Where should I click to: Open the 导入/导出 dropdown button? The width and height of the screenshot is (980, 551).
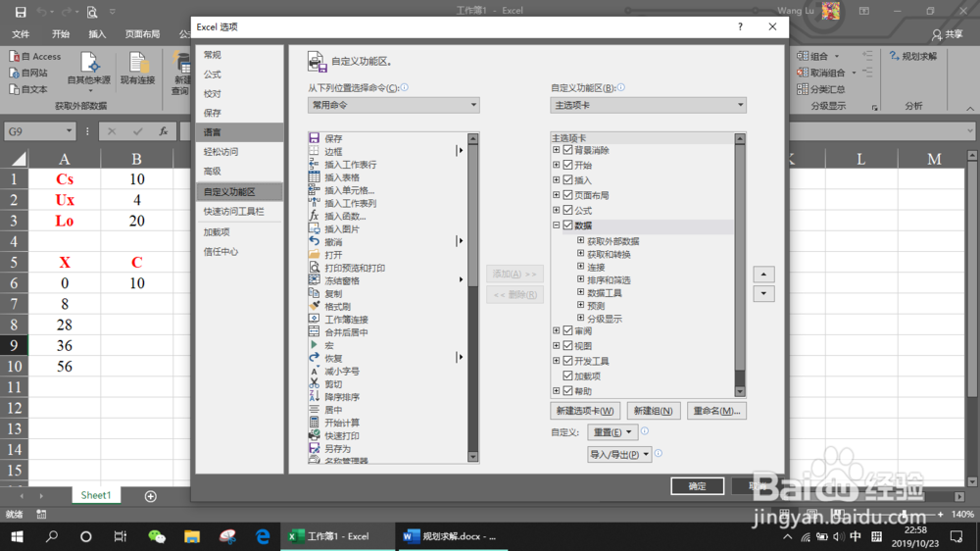click(x=618, y=455)
